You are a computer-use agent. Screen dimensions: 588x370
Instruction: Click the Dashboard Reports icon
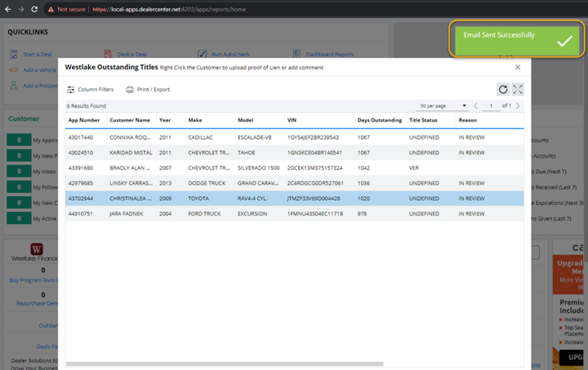point(296,54)
